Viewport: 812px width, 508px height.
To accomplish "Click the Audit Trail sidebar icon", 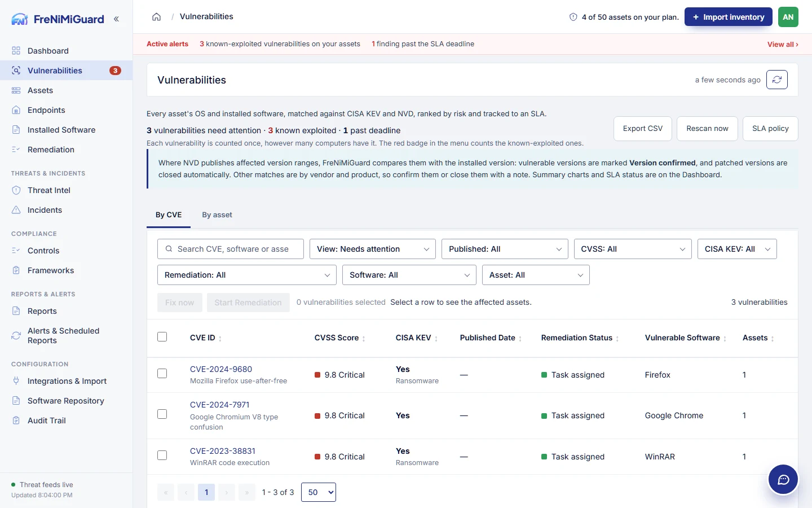I will tap(16, 421).
